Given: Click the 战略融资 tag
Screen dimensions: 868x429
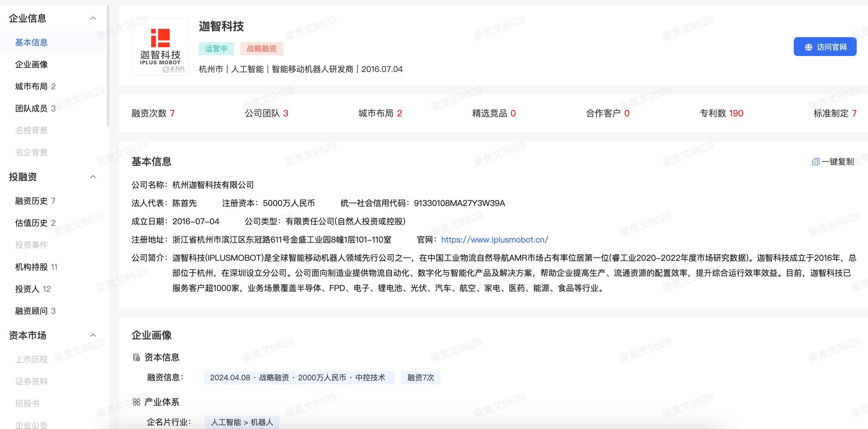Looking at the screenshot, I should point(261,48).
